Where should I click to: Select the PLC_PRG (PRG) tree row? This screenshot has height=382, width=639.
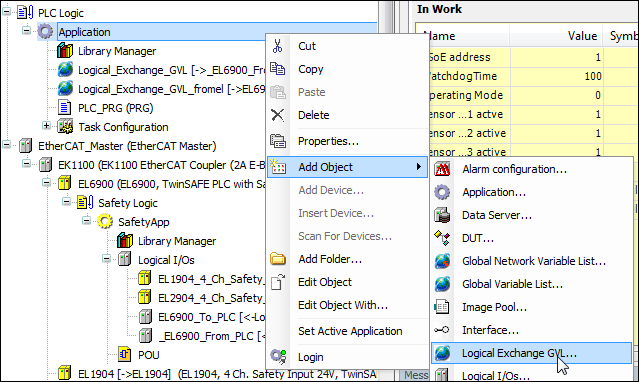tap(115, 108)
